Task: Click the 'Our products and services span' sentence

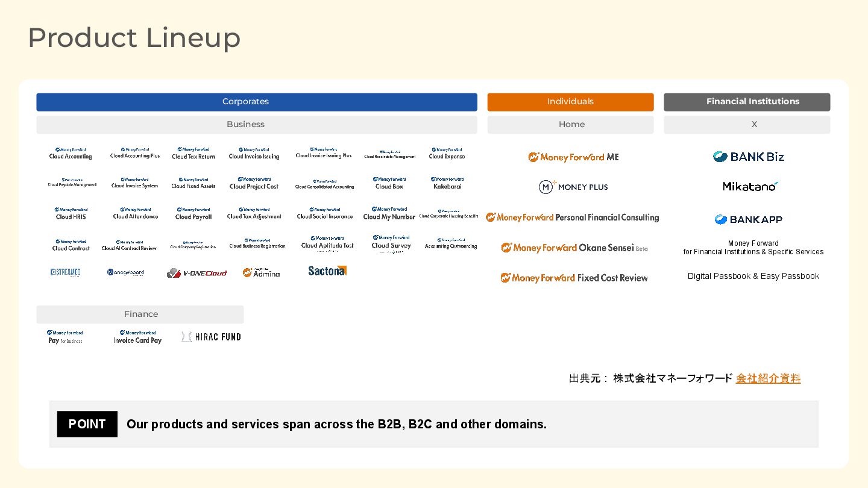Action: (336, 424)
